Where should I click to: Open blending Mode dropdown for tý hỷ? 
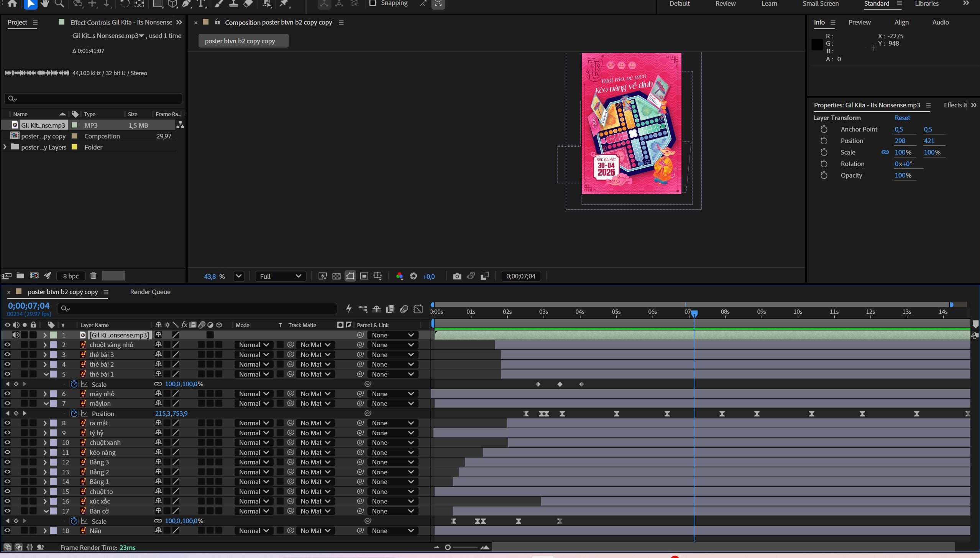tap(253, 433)
